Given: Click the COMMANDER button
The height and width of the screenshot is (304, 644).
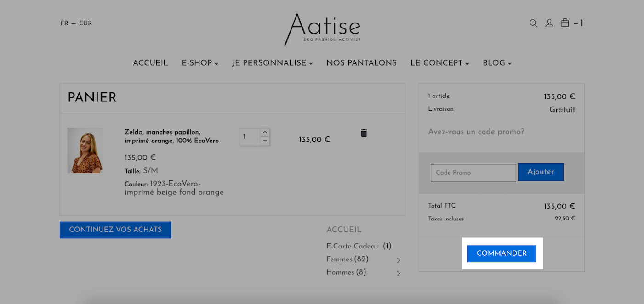Looking at the screenshot, I should [502, 253].
